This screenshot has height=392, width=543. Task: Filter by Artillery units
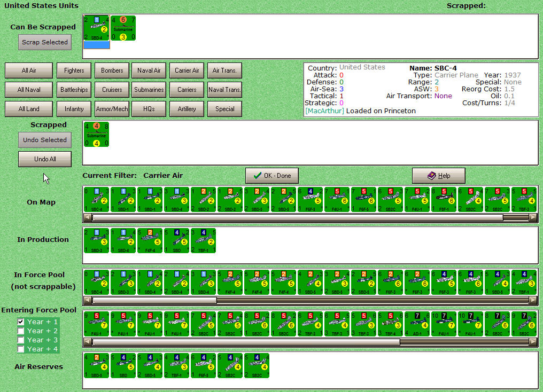click(187, 109)
